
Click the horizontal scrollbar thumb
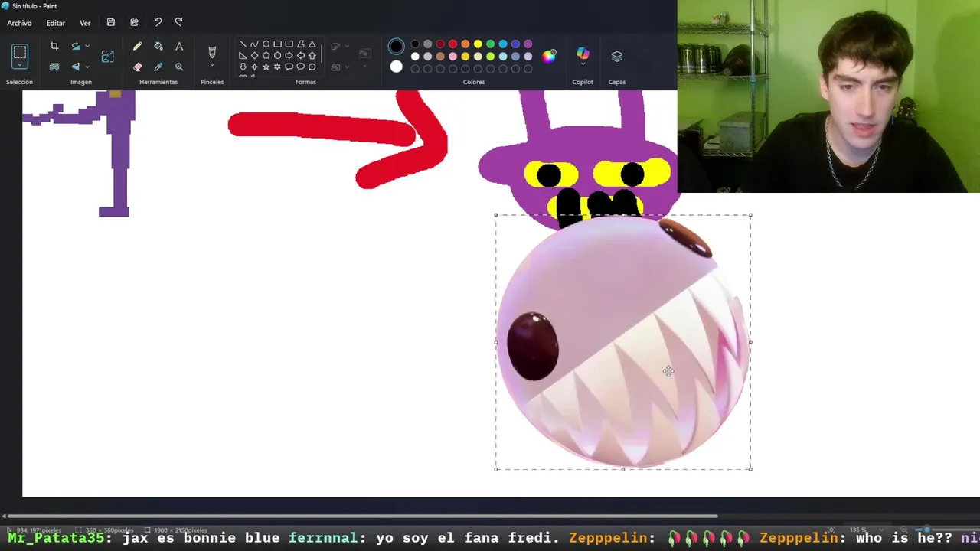(364, 516)
